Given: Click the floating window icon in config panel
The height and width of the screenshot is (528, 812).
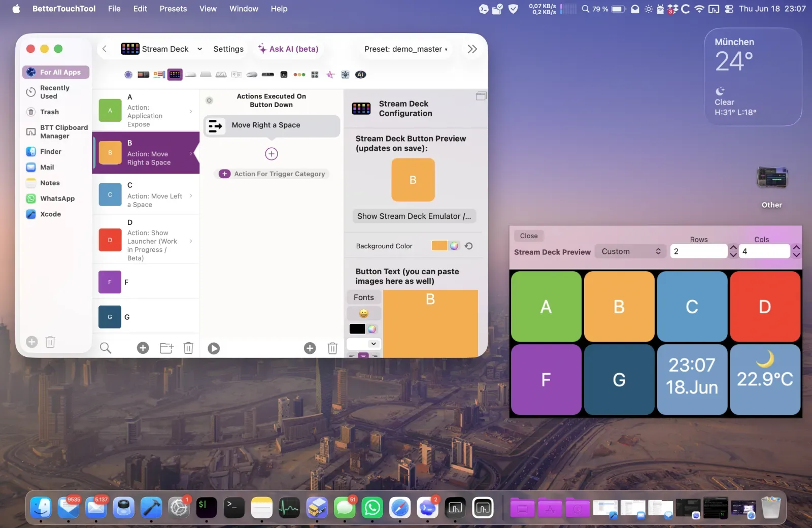Looking at the screenshot, I should [481, 96].
